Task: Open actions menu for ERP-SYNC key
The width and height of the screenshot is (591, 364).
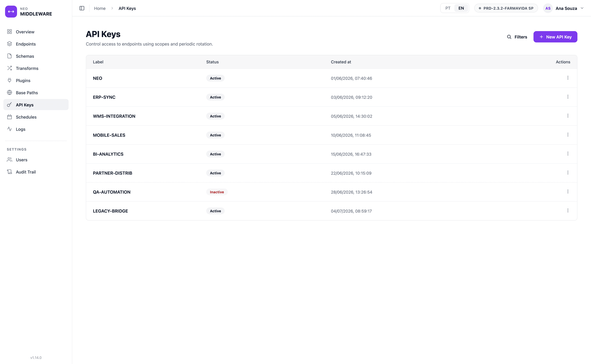Action: pos(568,97)
